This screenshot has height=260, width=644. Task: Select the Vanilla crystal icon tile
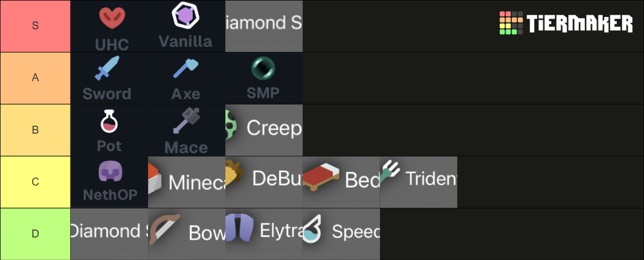186,27
